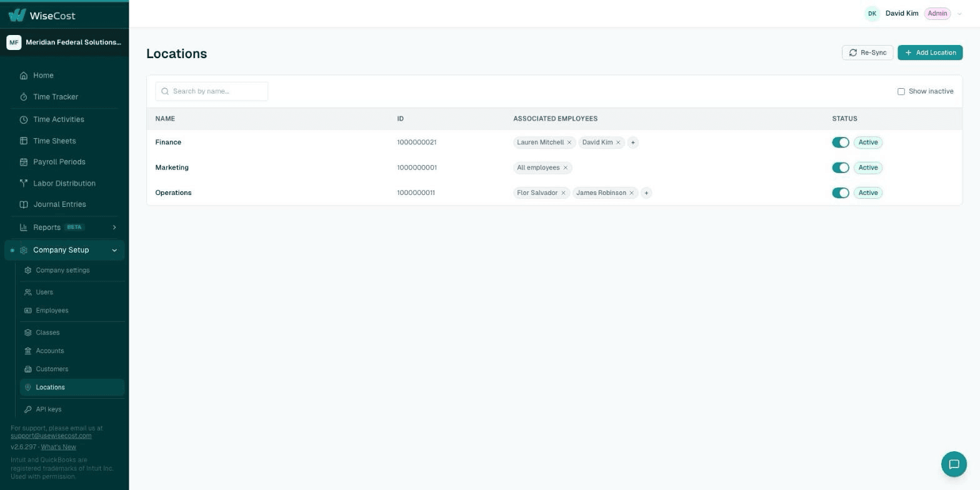
Task: Click ID 1000000001
Action: [x=417, y=167]
